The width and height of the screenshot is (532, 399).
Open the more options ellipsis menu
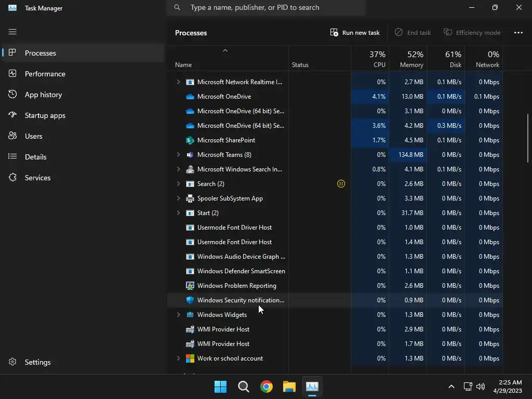pyautogui.click(x=518, y=33)
